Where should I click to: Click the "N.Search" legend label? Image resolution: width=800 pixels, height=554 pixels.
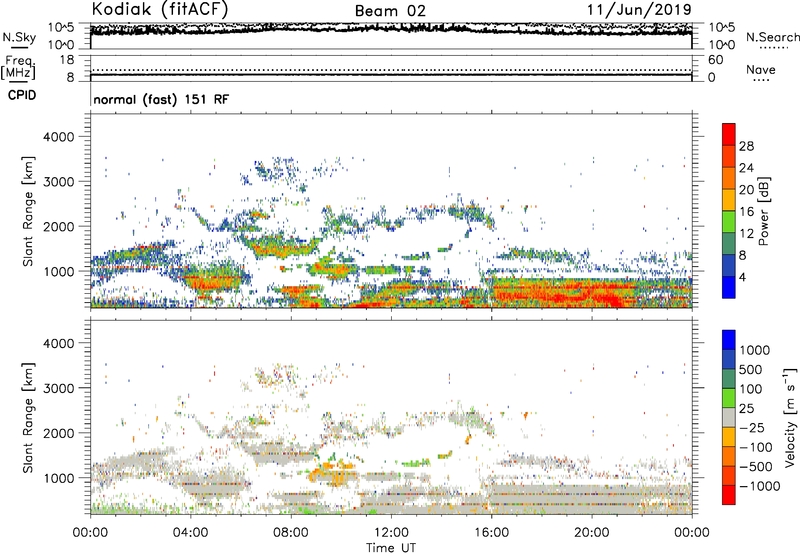pyautogui.click(x=772, y=37)
